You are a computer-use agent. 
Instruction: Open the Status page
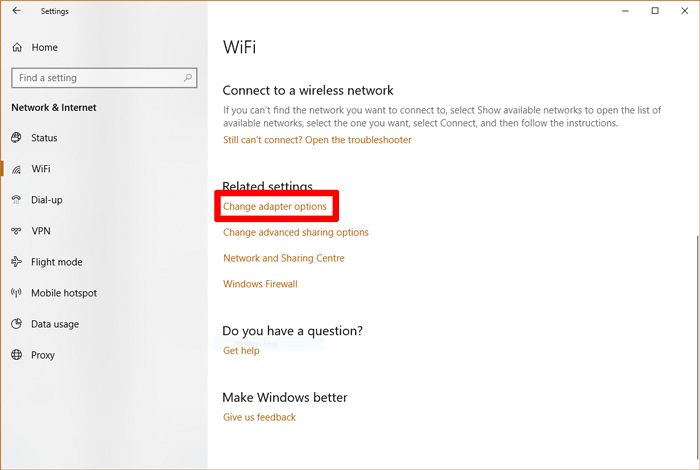coord(44,138)
